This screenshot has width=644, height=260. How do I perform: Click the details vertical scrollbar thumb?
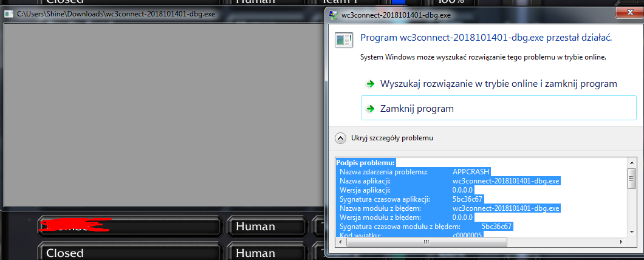tap(632, 177)
